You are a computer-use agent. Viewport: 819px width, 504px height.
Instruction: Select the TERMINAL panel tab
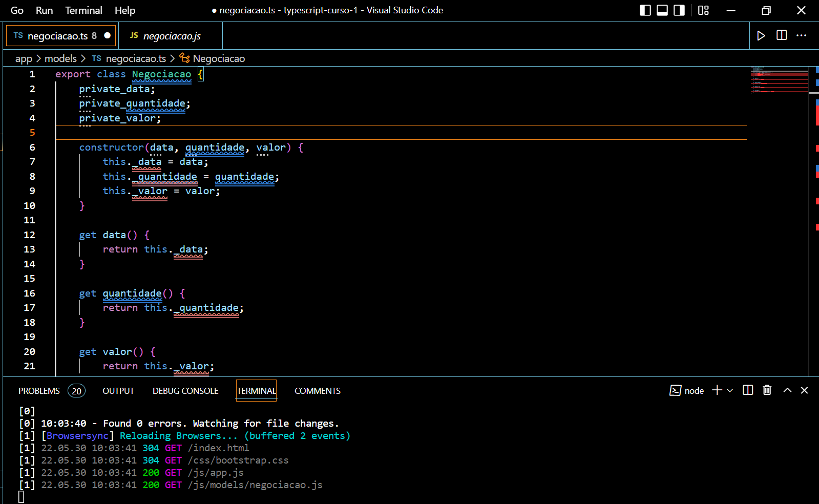pos(256,391)
